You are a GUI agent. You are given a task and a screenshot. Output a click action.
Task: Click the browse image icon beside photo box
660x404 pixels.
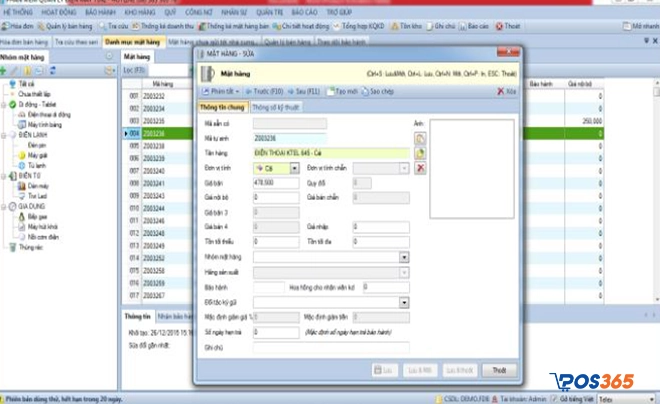(421, 138)
